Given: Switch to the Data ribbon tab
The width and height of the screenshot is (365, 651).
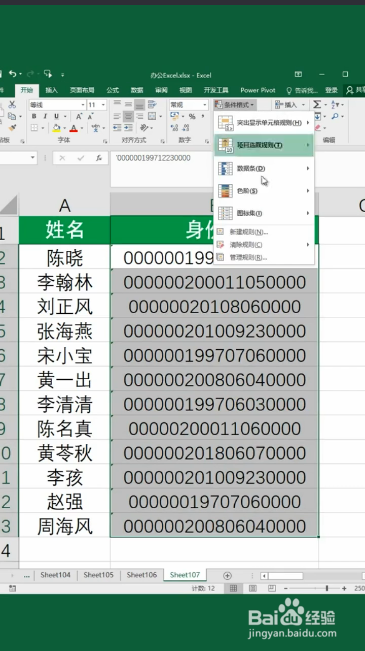Looking at the screenshot, I should tap(137, 90).
